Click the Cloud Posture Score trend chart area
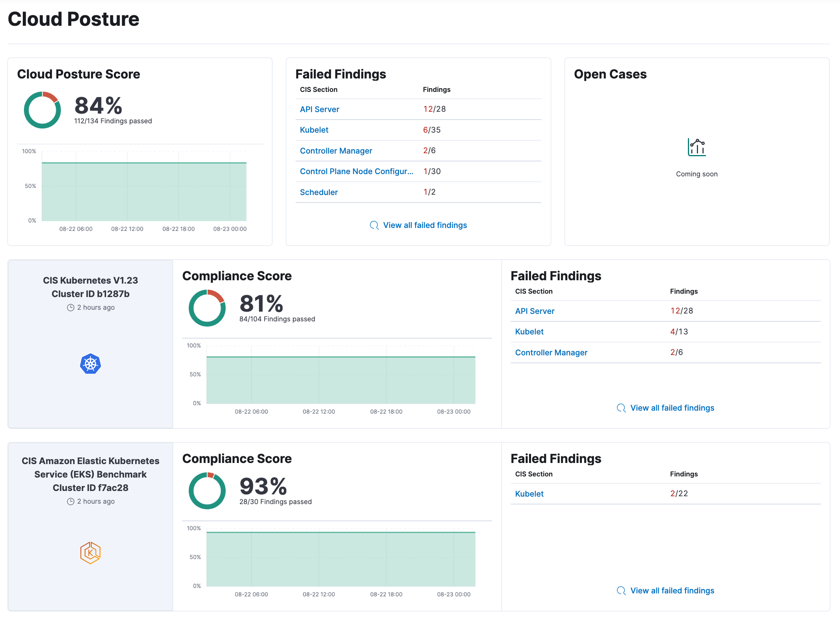This screenshot has width=840, height=630. [144, 192]
